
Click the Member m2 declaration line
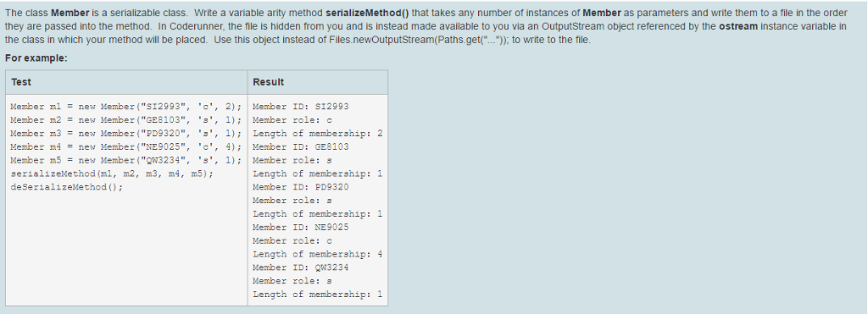point(126,120)
